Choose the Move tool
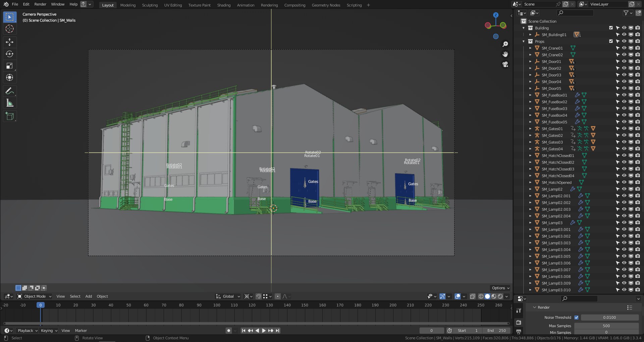 click(10, 42)
